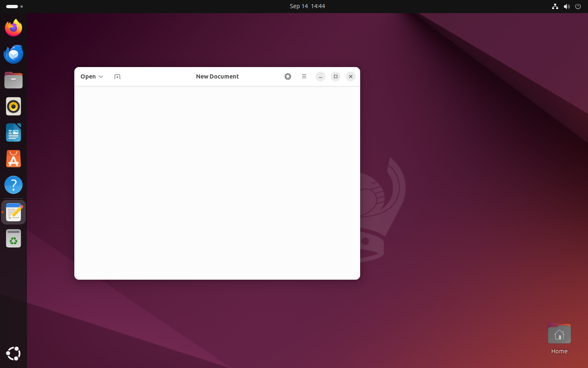Open Thunderbird Mail from the dock

(x=13, y=54)
